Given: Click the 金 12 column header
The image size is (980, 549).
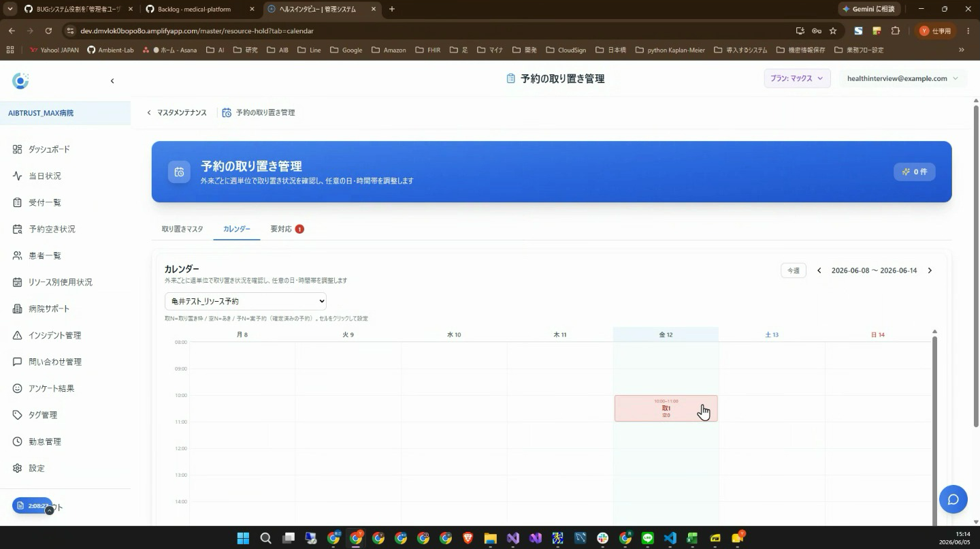Looking at the screenshot, I should point(666,334).
